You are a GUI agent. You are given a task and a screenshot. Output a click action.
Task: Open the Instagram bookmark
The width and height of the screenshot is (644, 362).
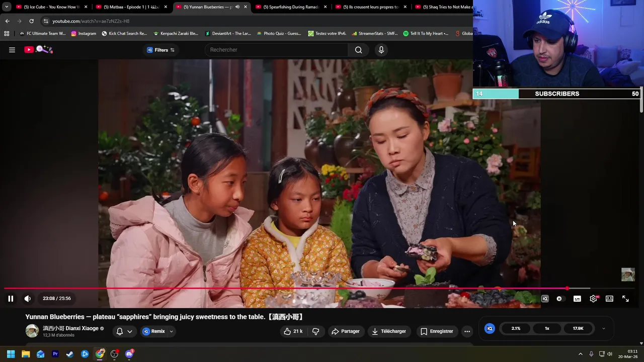click(84, 34)
